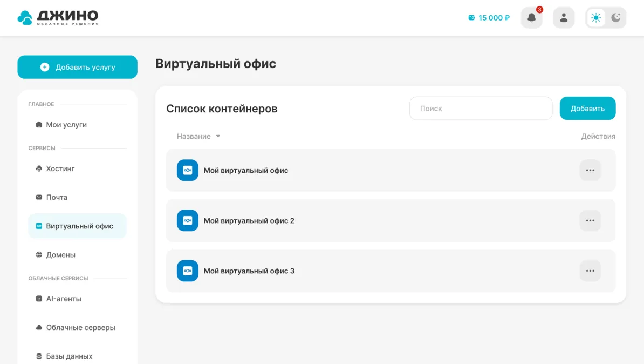Select Виртуальный офис sidebar item
The width and height of the screenshot is (644, 364).
click(x=77, y=226)
